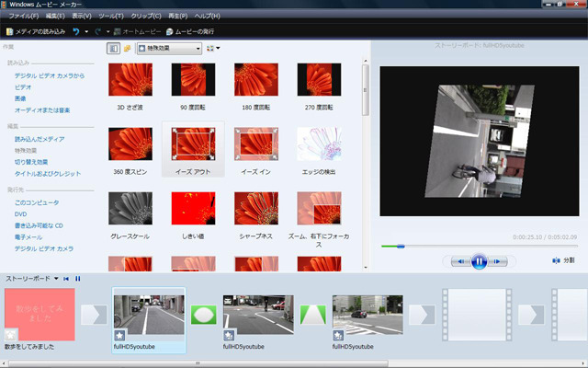Open the ツール(T) menu
Viewport: 588px width, 368px height.
(x=111, y=17)
